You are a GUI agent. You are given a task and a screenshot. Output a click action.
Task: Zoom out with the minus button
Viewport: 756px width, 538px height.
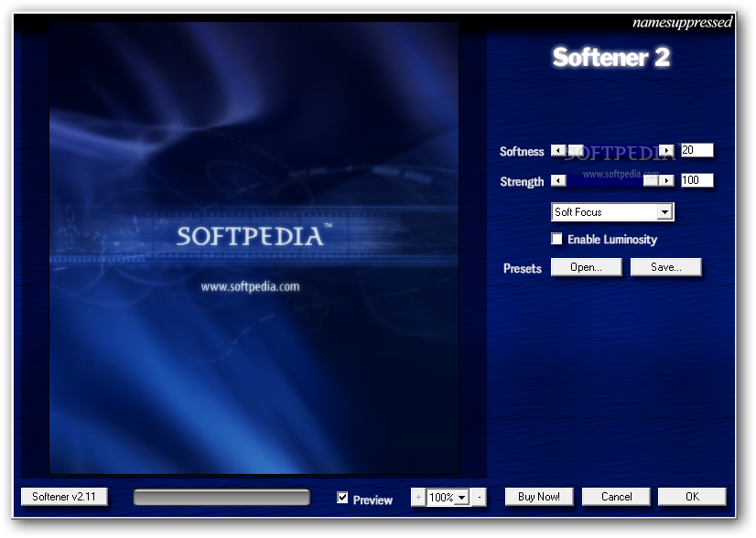(x=480, y=497)
